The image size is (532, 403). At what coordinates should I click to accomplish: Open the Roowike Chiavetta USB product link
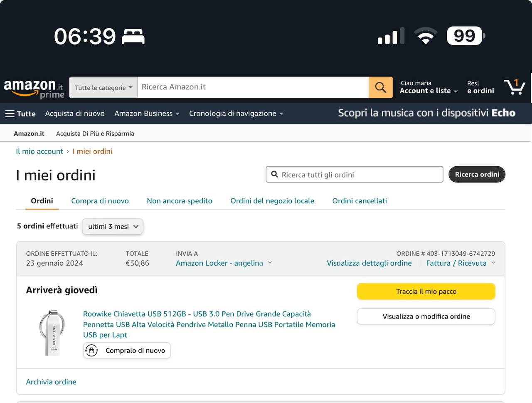coord(209,324)
